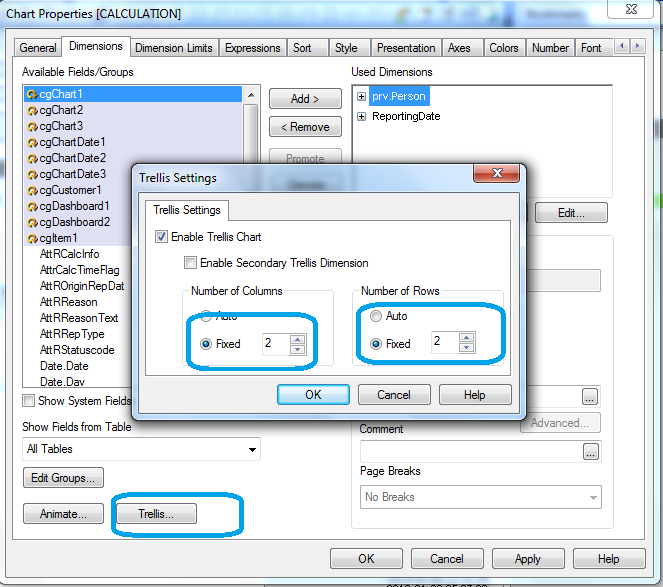663x587 pixels.
Task: Expand the ReportingDate dimension
Action: click(x=361, y=116)
